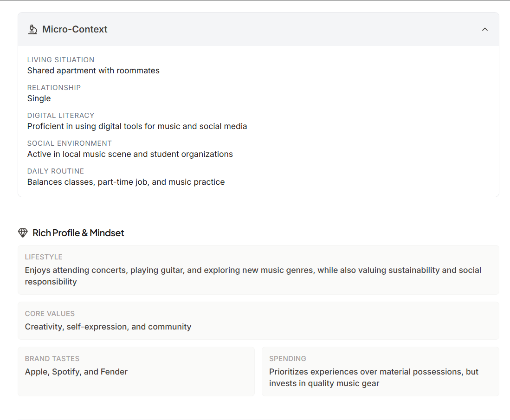Click the 'Apple, Spotify, and Fender' text

coord(76,371)
